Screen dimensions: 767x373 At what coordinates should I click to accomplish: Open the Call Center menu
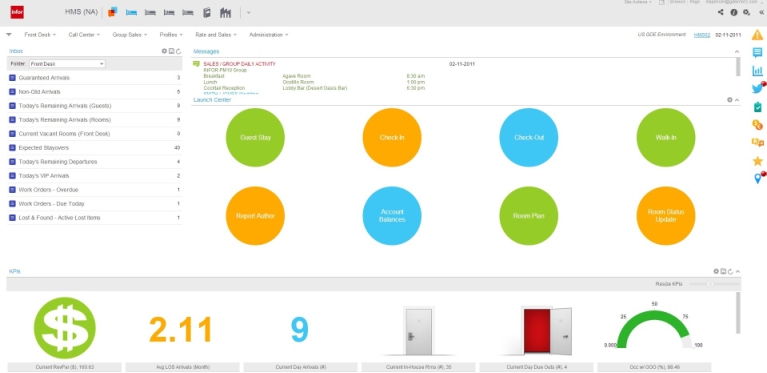point(84,35)
